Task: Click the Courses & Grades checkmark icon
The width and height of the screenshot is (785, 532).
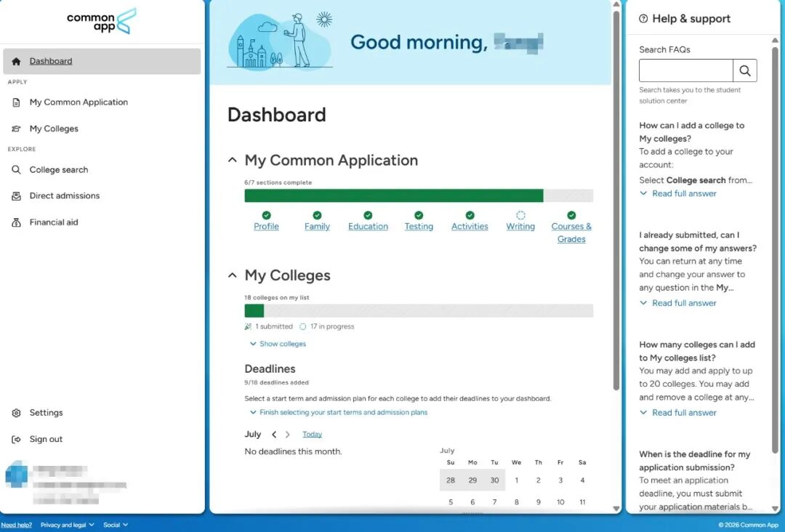Action: pyautogui.click(x=571, y=215)
